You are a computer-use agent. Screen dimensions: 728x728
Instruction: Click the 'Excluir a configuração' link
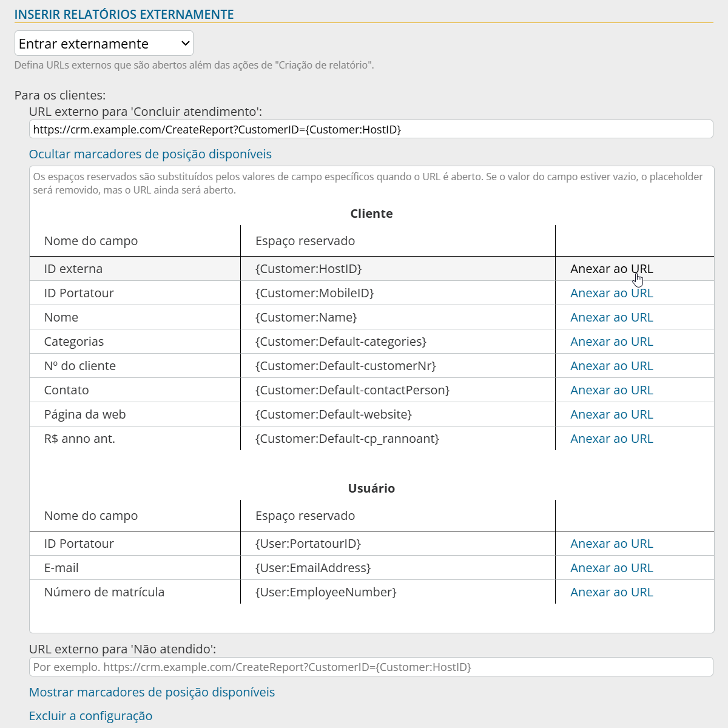(x=90, y=716)
